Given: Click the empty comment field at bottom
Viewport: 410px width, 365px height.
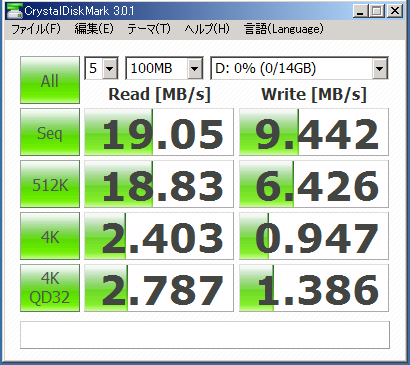Looking at the screenshot, I should point(205,335).
